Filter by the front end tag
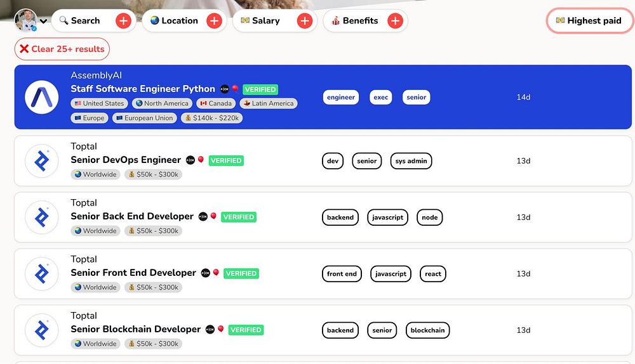 342,274
